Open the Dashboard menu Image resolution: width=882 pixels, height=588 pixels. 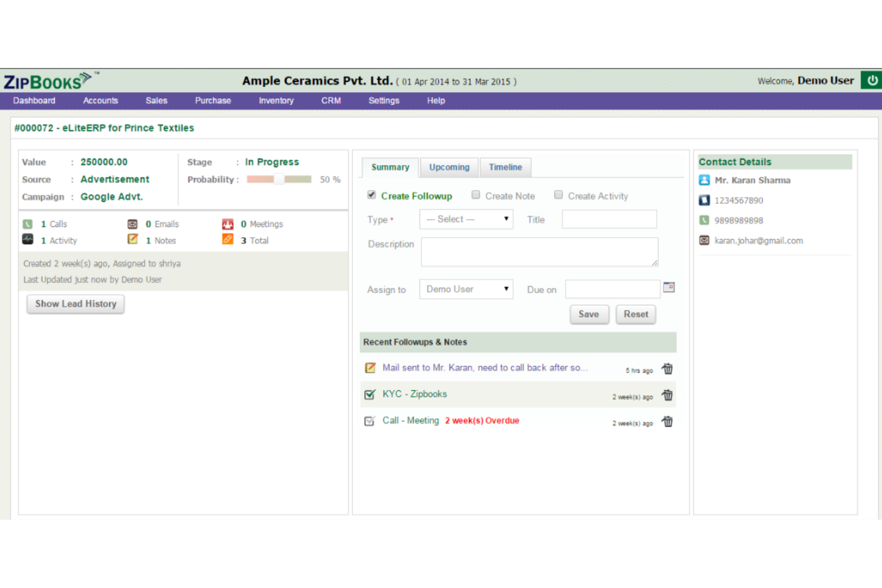[34, 101]
